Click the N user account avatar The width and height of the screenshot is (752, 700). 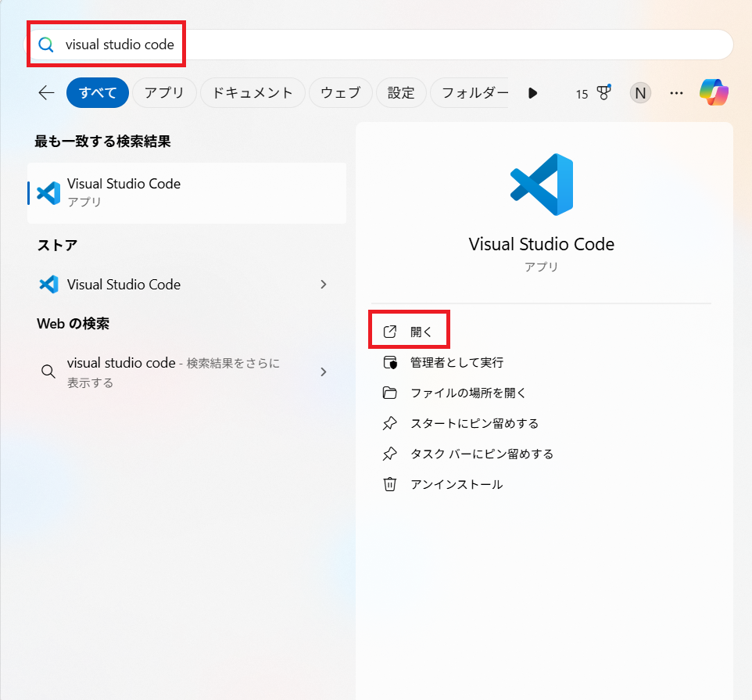coord(640,93)
